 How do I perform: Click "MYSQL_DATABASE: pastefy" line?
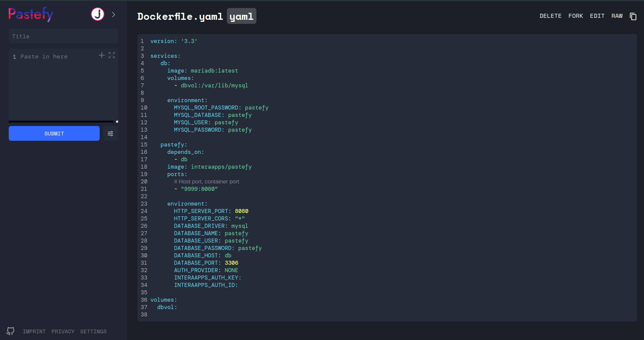(x=213, y=115)
